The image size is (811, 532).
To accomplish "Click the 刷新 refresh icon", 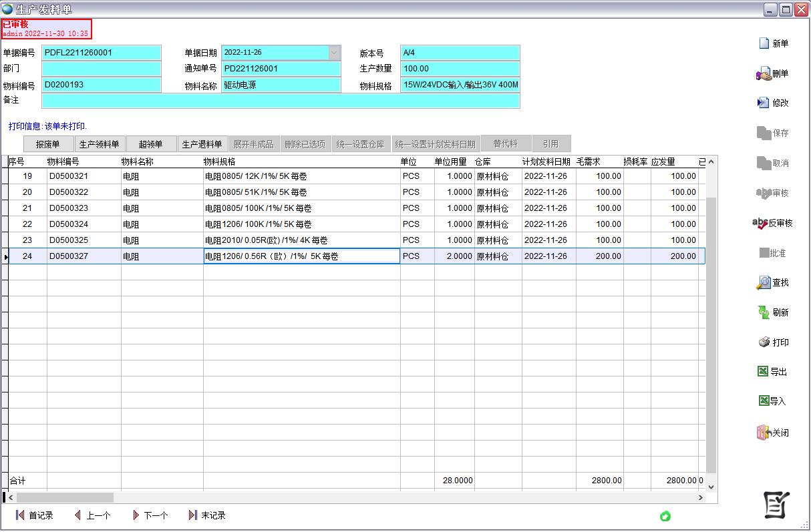I will (x=764, y=312).
